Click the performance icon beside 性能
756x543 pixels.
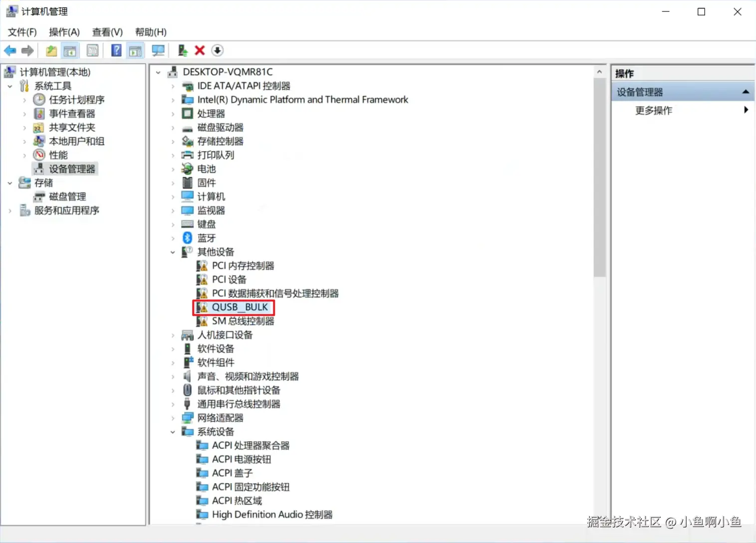[39, 155]
